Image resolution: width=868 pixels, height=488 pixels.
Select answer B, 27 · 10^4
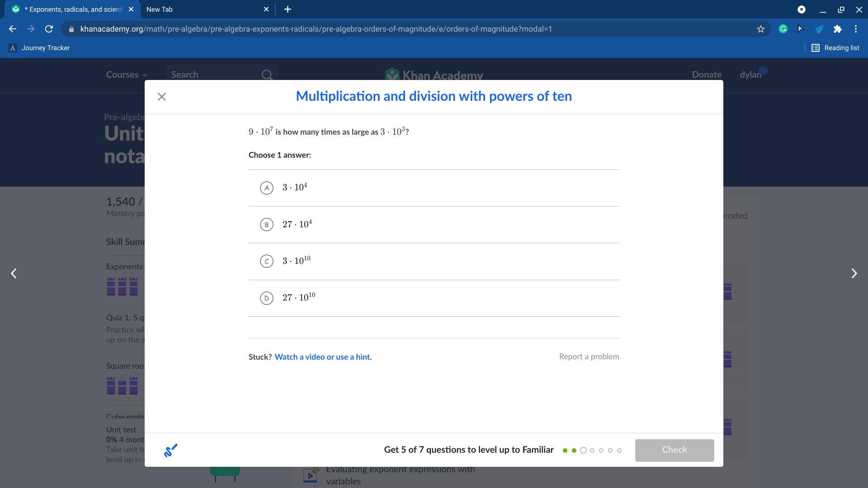click(x=267, y=225)
